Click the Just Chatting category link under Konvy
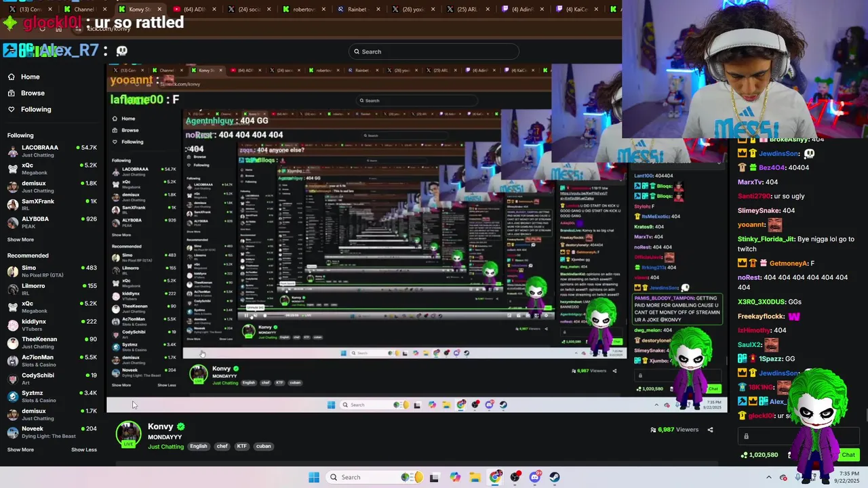Screen dimensions: 868x488 [x=166, y=447]
